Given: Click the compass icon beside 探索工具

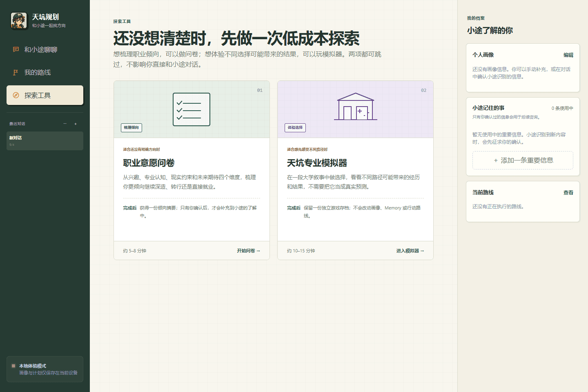Looking at the screenshot, I should pyautogui.click(x=16, y=95).
